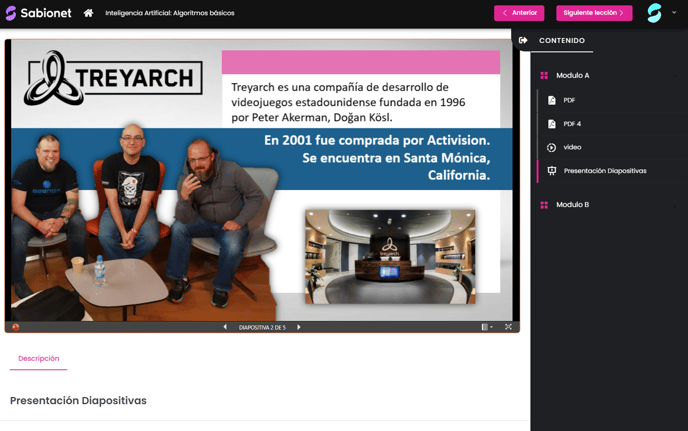Viewport: 688px width, 431px height.
Task: Go to the Anterior lesson
Action: coord(519,13)
